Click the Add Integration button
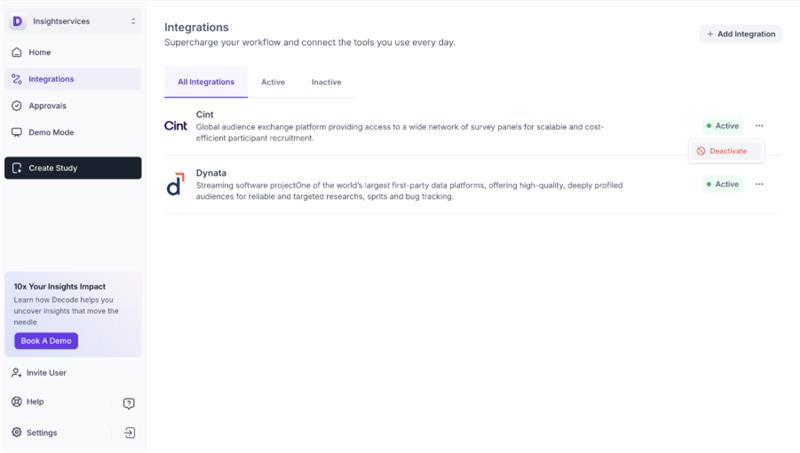800x453 pixels. [x=740, y=34]
